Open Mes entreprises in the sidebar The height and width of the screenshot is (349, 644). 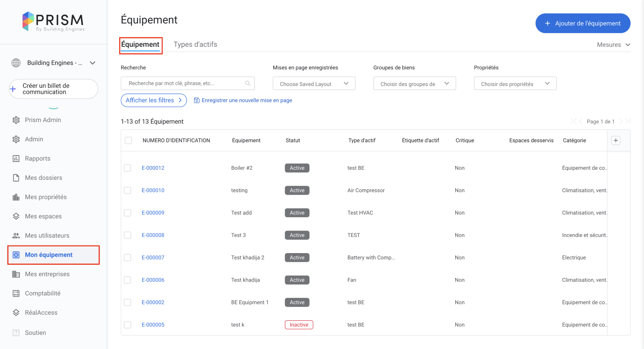click(47, 274)
